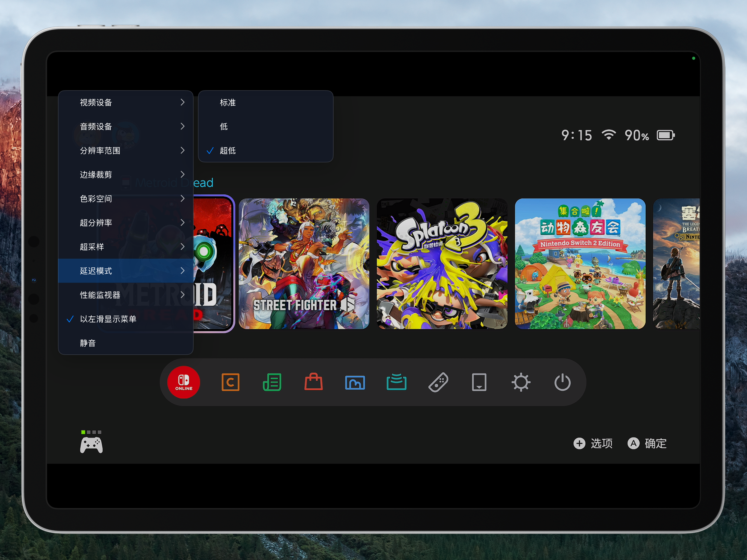Open the teal GameShare icon
Image resolution: width=747 pixels, height=560 pixels.
pyautogui.click(x=396, y=382)
